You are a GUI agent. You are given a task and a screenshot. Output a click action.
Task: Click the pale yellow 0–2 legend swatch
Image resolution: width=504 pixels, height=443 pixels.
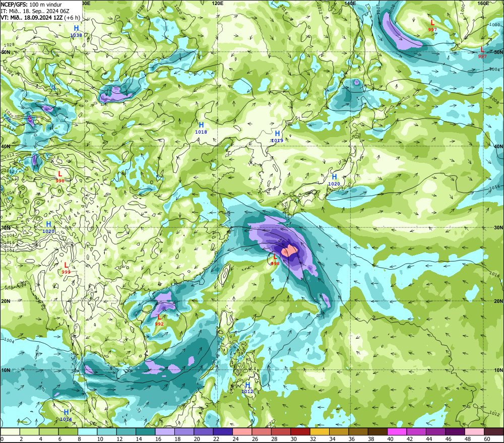click(10, 432)
